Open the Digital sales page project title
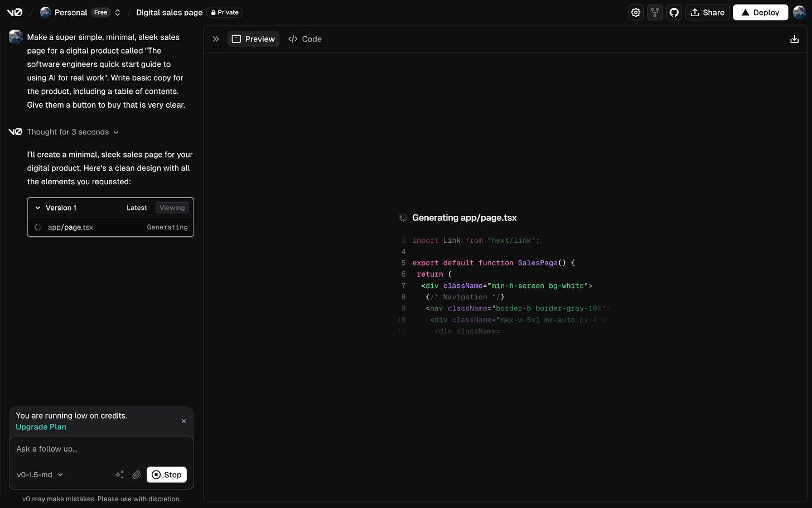The width and height of the screenshot is (812, 508). [x=169, y=12]
